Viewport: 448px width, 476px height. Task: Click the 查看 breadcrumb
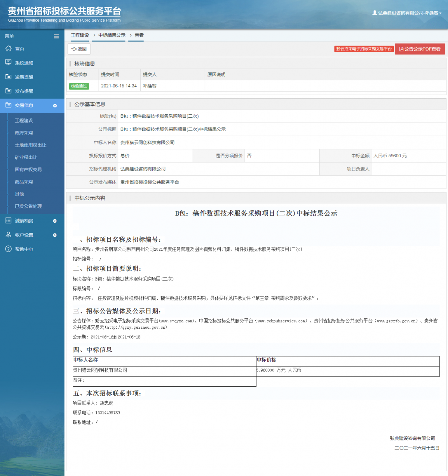(x=139, y=35)
